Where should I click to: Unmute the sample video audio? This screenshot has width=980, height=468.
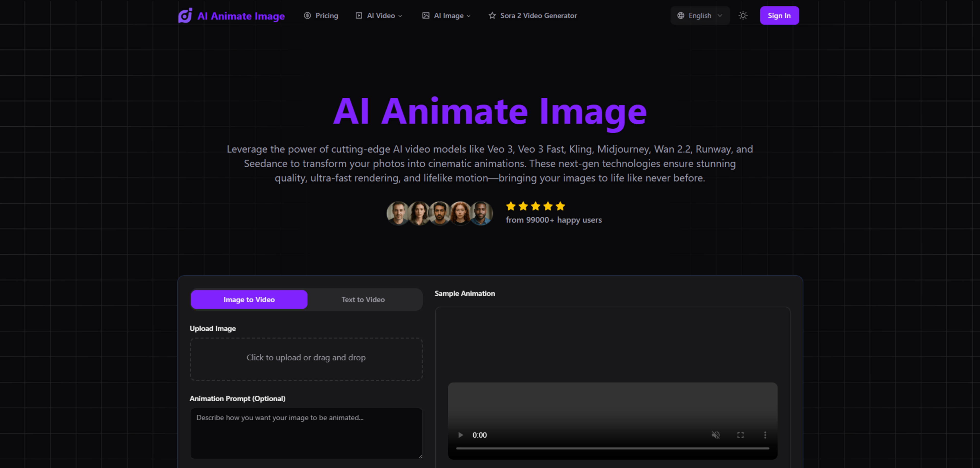coord(715,435)
